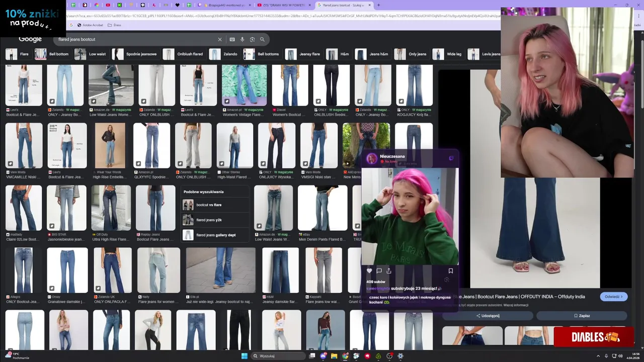Screen dimensions: 644x362
Task: Open Wear Your Words High Rise thumbnail
Action: coord(110,146)
